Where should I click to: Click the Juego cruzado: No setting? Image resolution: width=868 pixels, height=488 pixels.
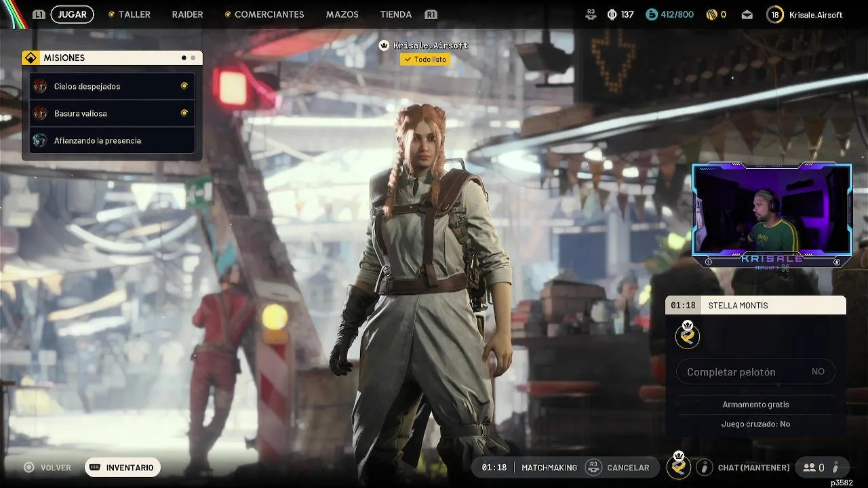[x=755, y=424]
